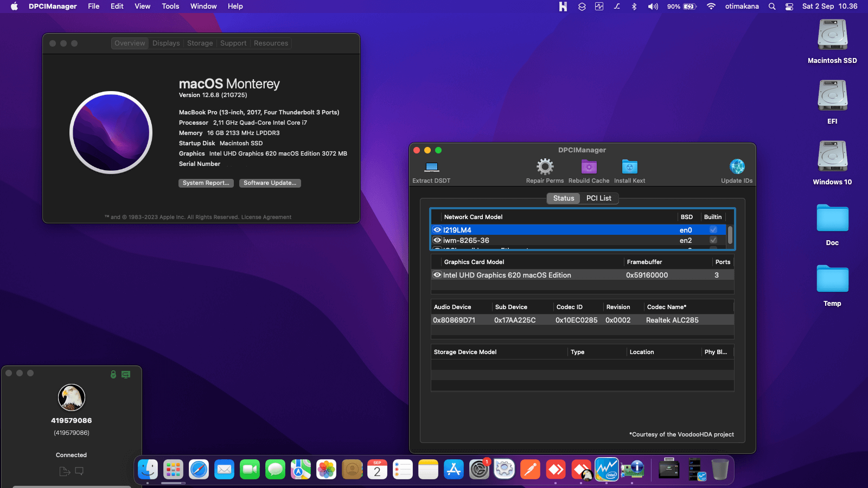Click the Extract DSDT toolbar icon
The width and height of the screenshot is (868, 488).
coord(432,166)
